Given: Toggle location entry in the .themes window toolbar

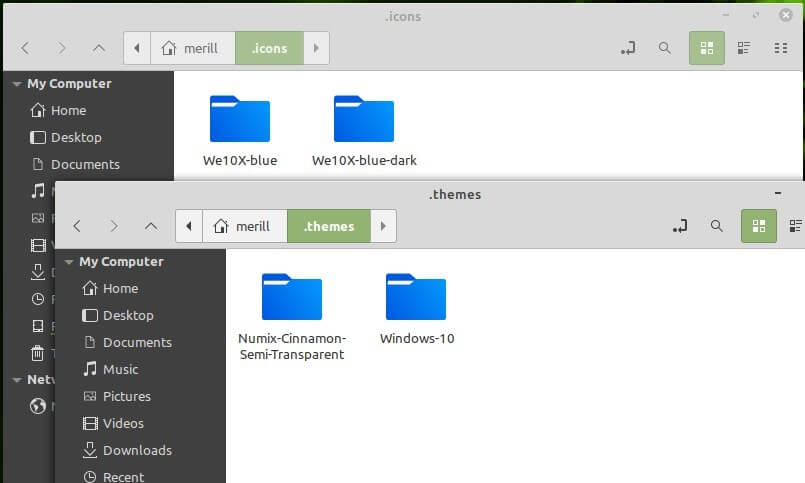Looking at the screenshot, I should (680, 226).
